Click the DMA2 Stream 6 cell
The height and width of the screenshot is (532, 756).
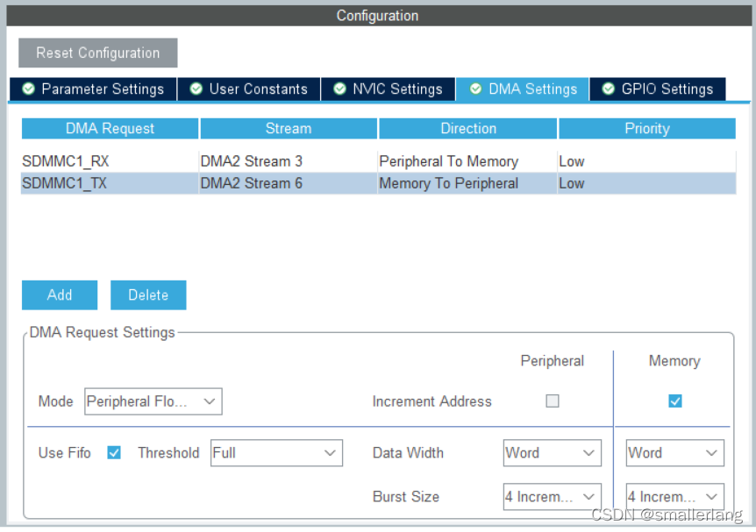coord(288,183)
